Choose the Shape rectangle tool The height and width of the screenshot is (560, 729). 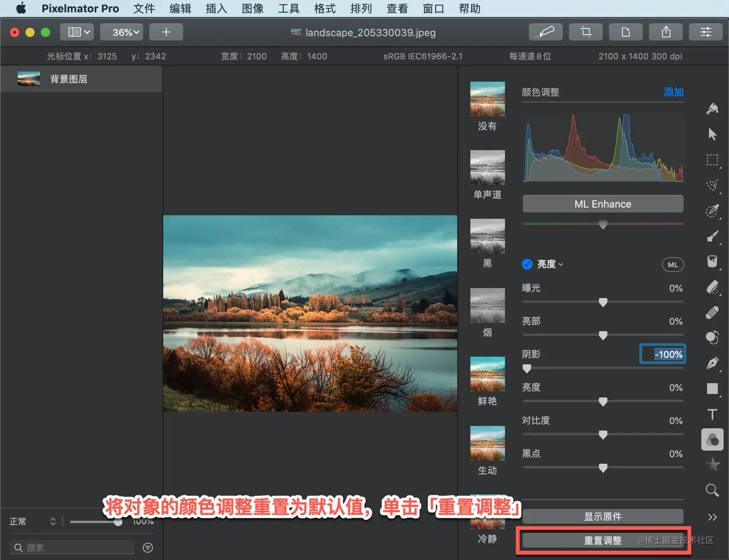pyautogui.click(x=712, y=389)
